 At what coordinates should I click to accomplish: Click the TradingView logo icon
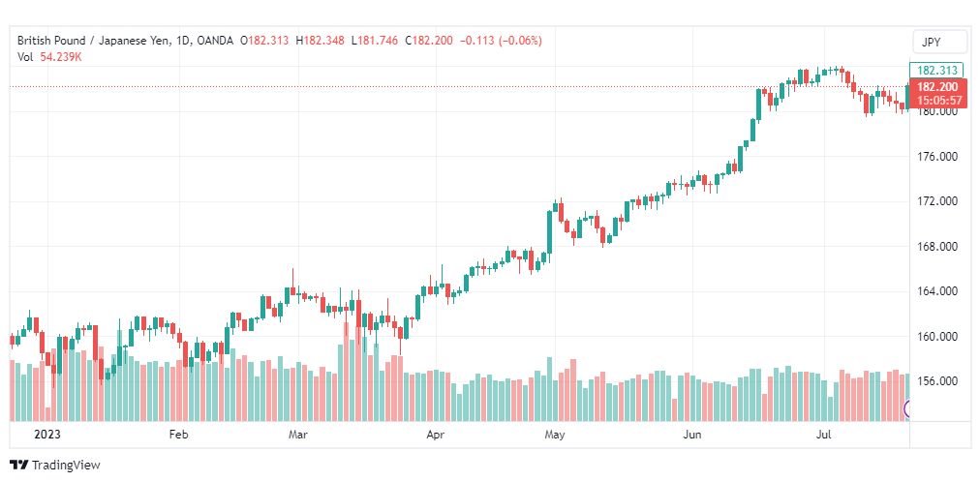pyautogui.click(x=19, y=466)
